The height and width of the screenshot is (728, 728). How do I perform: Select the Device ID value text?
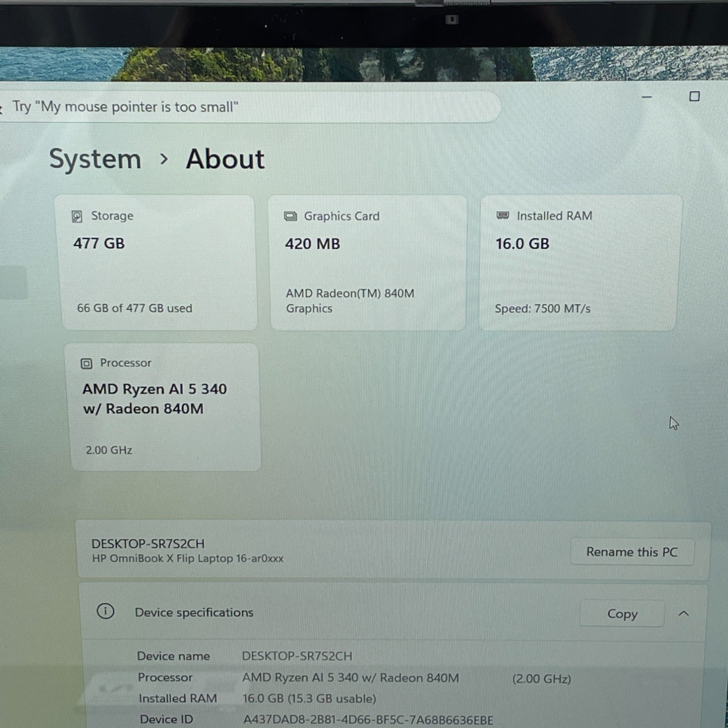coord(368,720)
